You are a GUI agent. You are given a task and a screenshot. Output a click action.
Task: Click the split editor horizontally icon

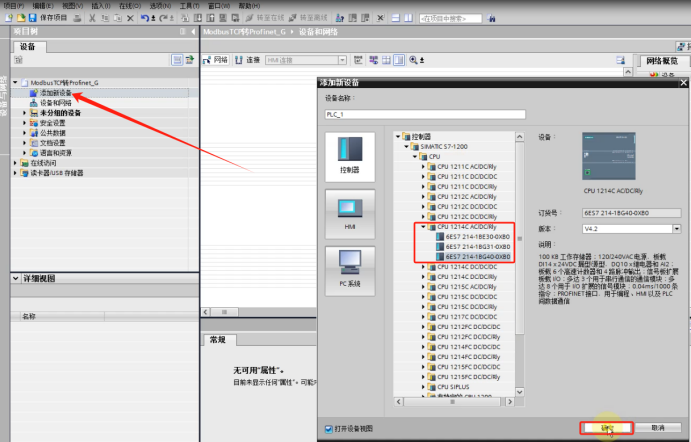click(396, 18)
